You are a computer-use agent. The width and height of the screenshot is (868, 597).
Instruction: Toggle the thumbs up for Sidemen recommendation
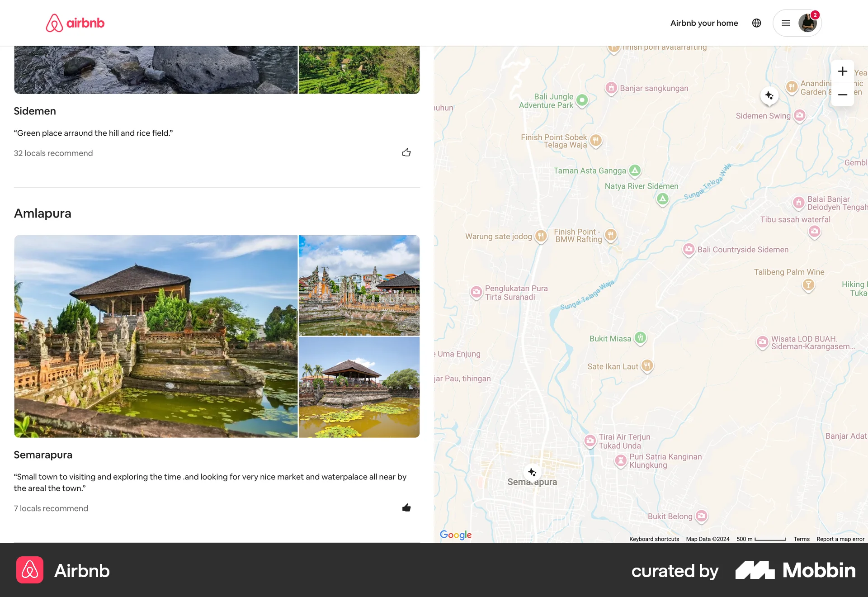(406, 152)
